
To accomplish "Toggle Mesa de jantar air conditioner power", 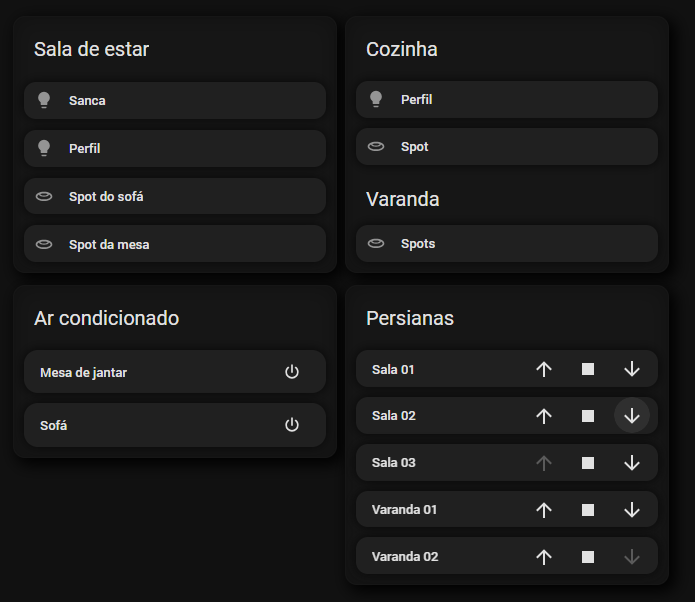I will (x=292, y=372).
